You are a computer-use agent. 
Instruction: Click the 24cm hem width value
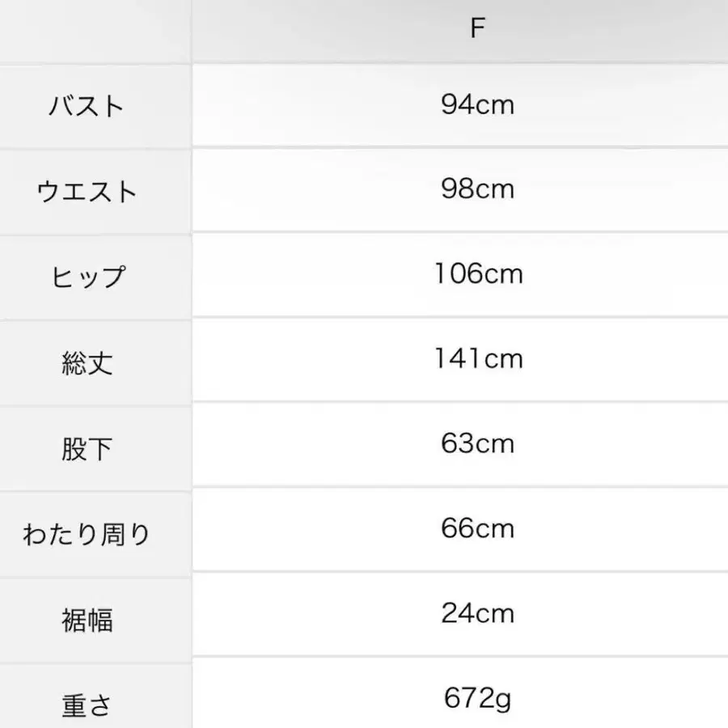click(x=477, y=613)
